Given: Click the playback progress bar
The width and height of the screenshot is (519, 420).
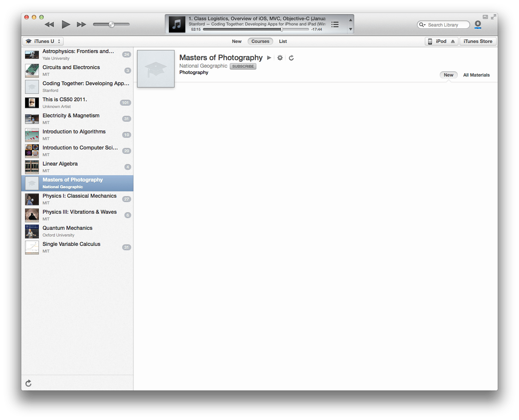Looking at the screenshot, I should click(x=256, y=30).
